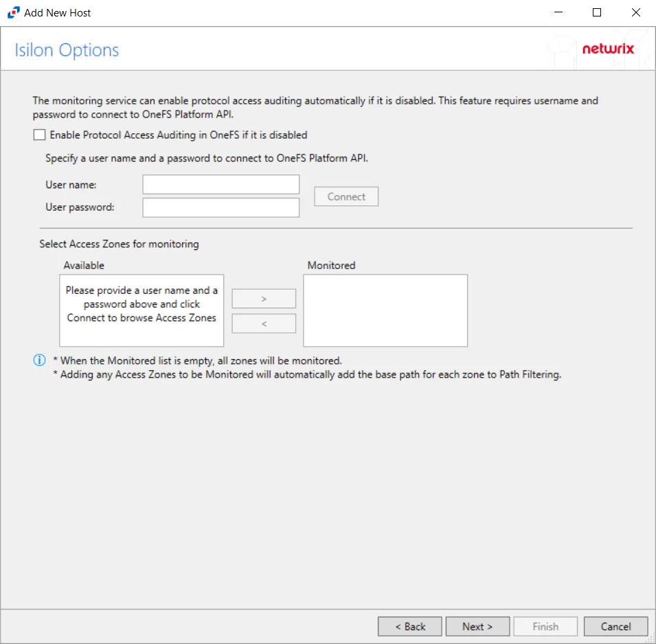Click the 'Select Access Zones for monitoring' label
656x644 pixels.
pos(120,244)
